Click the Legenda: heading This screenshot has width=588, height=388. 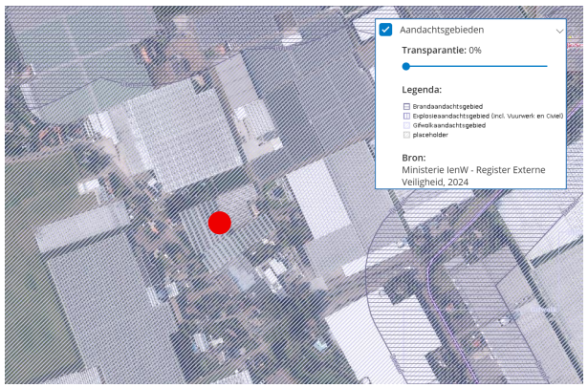422,90
